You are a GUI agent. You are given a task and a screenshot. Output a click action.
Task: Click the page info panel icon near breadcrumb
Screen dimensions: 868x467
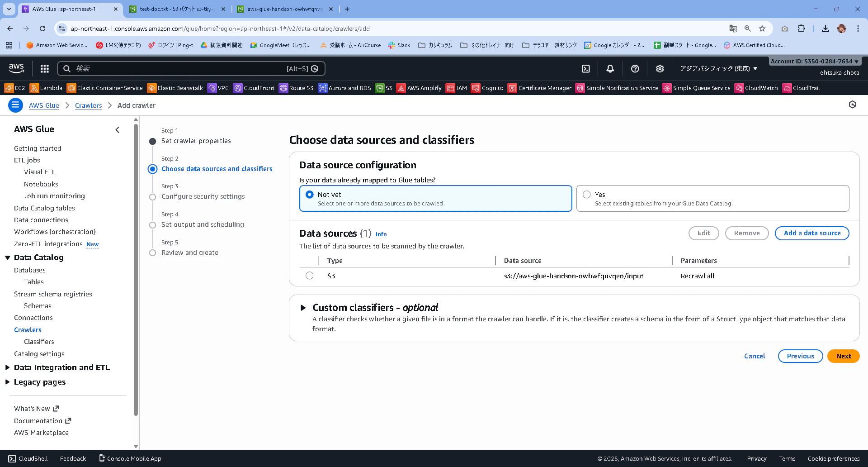point(852,105)
